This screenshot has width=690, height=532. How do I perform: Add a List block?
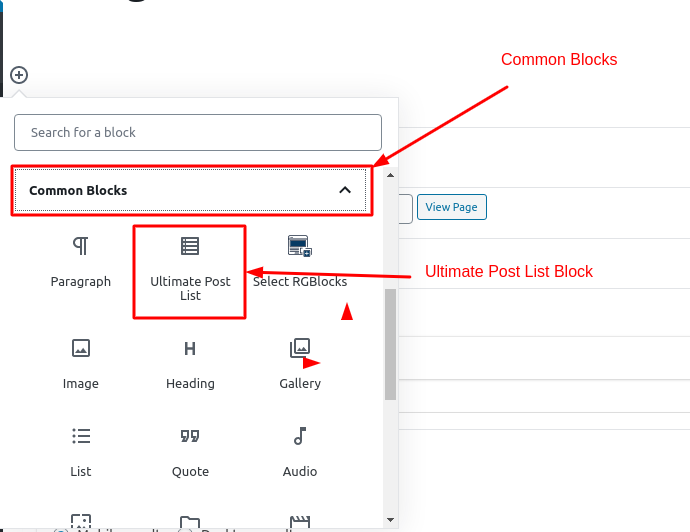[81, 451]
